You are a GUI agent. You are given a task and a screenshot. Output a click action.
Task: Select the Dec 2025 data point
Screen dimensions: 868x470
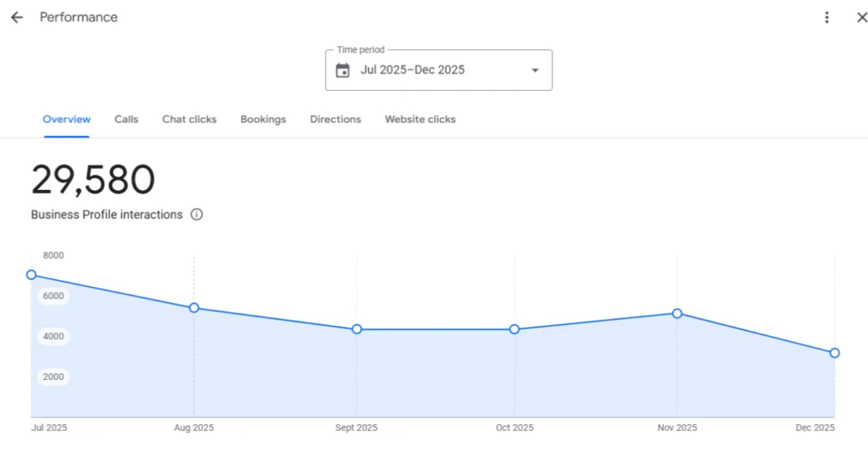[835, 353]
